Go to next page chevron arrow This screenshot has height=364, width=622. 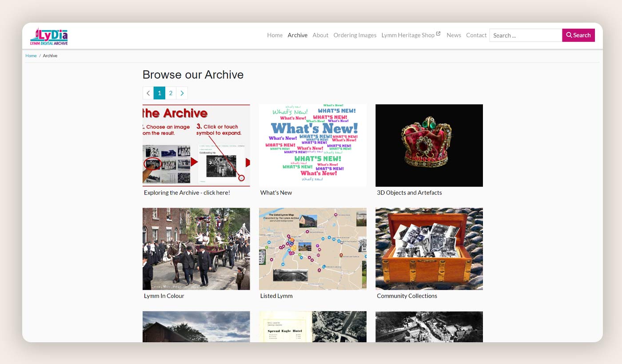[182, 93]
